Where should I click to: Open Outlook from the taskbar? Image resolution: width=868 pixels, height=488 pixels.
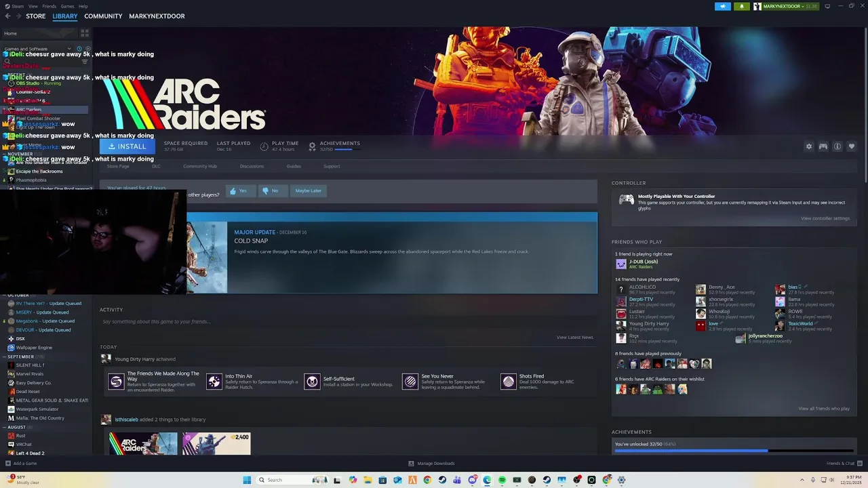pos(397,480)
